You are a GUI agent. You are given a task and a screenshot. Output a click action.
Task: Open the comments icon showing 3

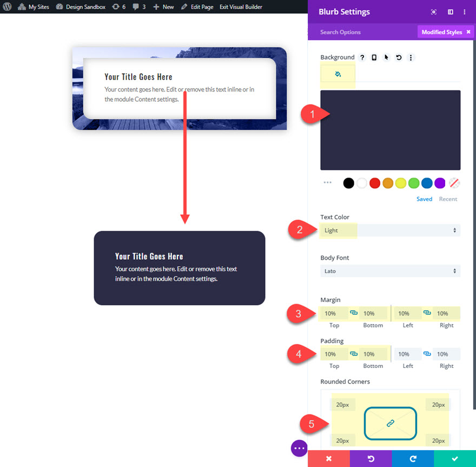point(139,6)
